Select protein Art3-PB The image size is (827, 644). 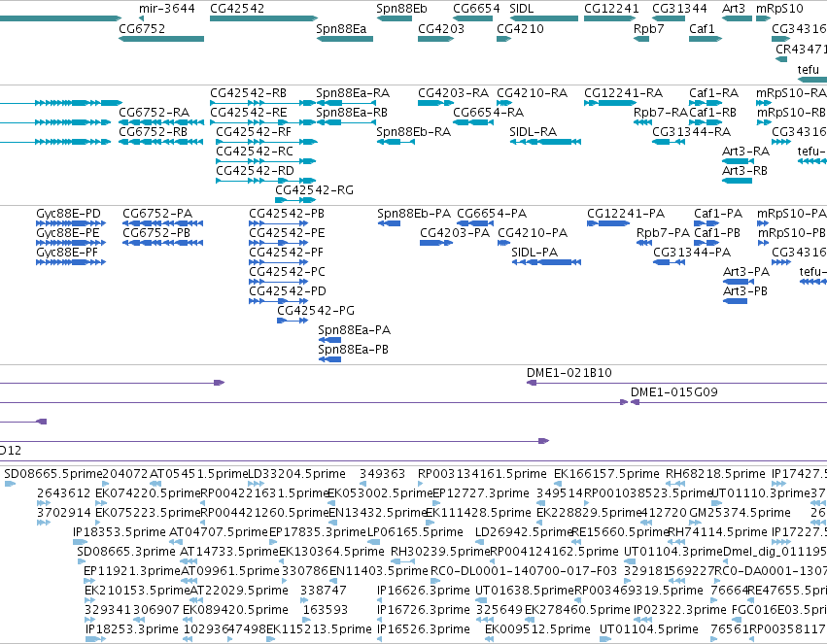(x=735, y=301)
